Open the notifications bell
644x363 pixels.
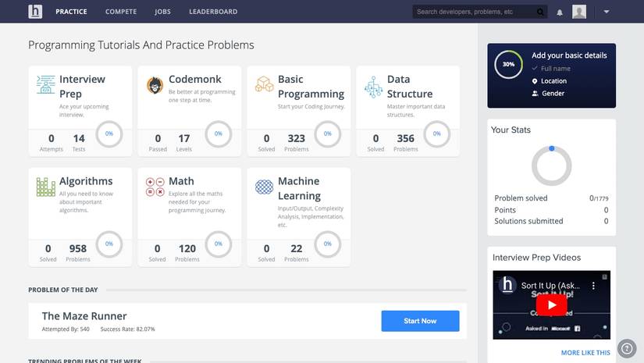560,12
